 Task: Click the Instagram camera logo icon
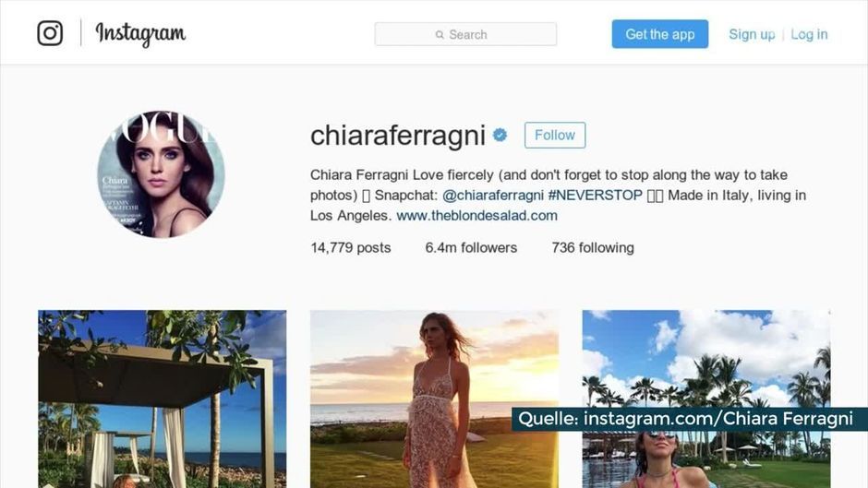point(50,33)
